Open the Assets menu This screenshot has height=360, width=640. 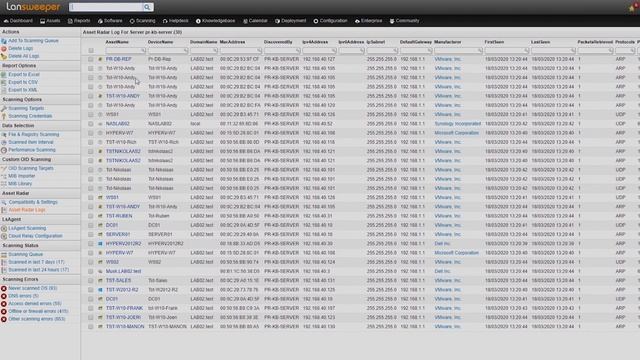click(50, 21)
